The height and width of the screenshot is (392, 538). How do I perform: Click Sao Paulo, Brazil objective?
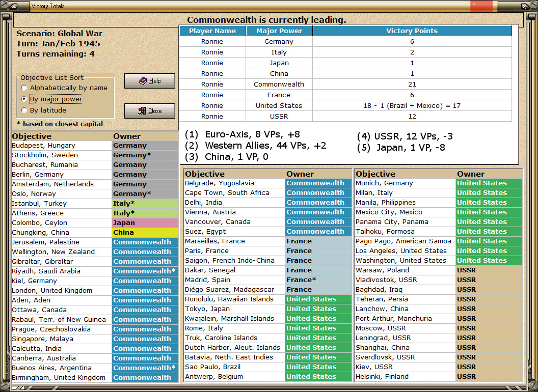[x=234, y=367]
